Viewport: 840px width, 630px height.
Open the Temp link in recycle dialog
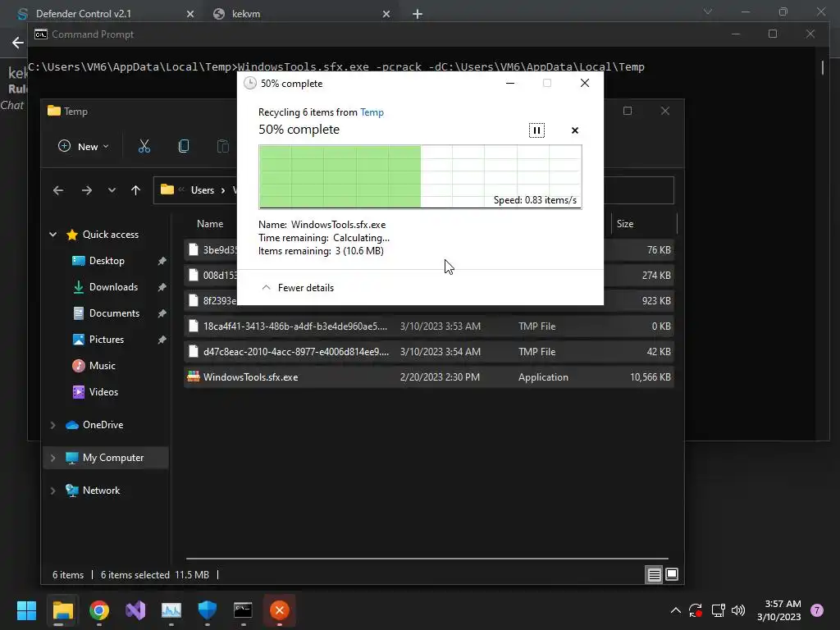[x=372, y=112]
